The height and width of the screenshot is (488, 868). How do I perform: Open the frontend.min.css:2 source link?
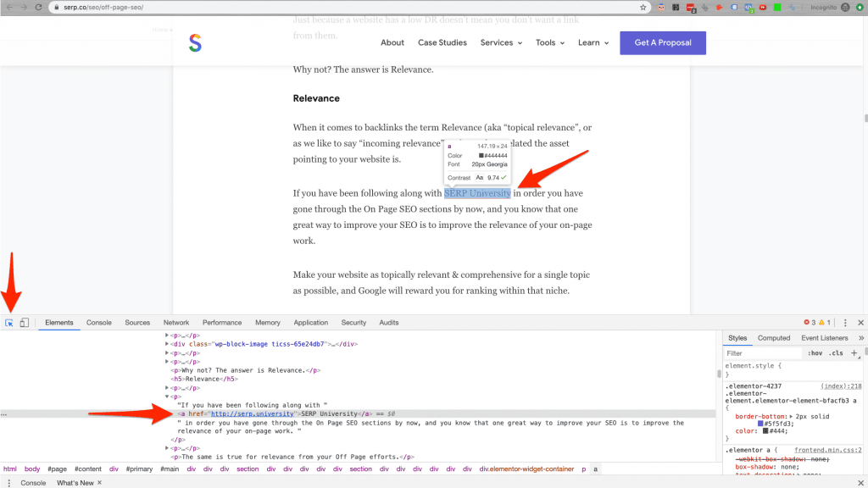click(x=827, y=451)
